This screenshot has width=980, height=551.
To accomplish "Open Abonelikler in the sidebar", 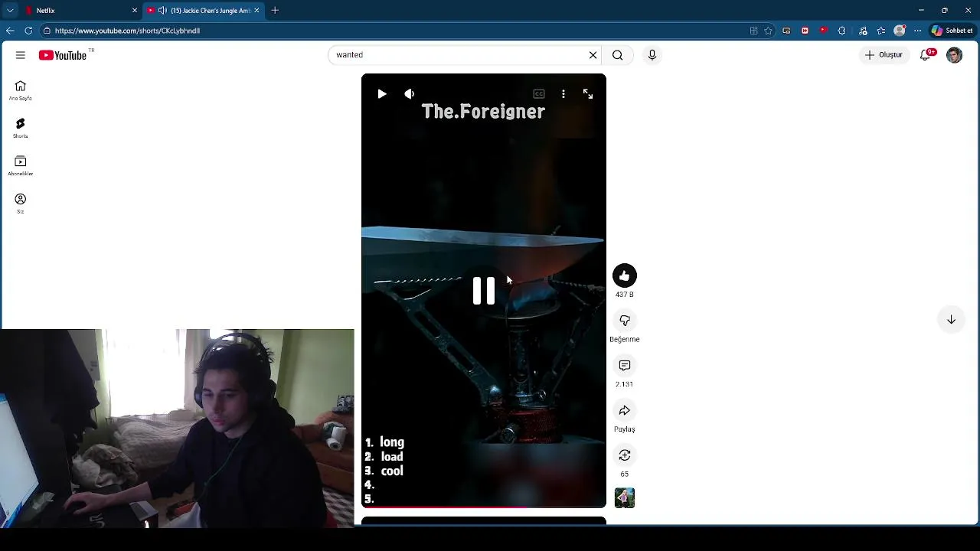I will (21, 165).
